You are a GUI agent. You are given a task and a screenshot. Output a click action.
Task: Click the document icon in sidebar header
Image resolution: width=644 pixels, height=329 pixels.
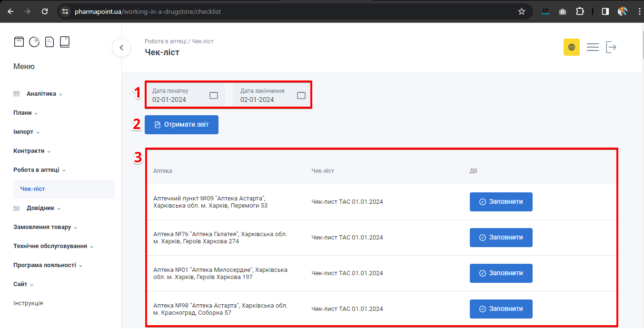[x=50, y=42]
